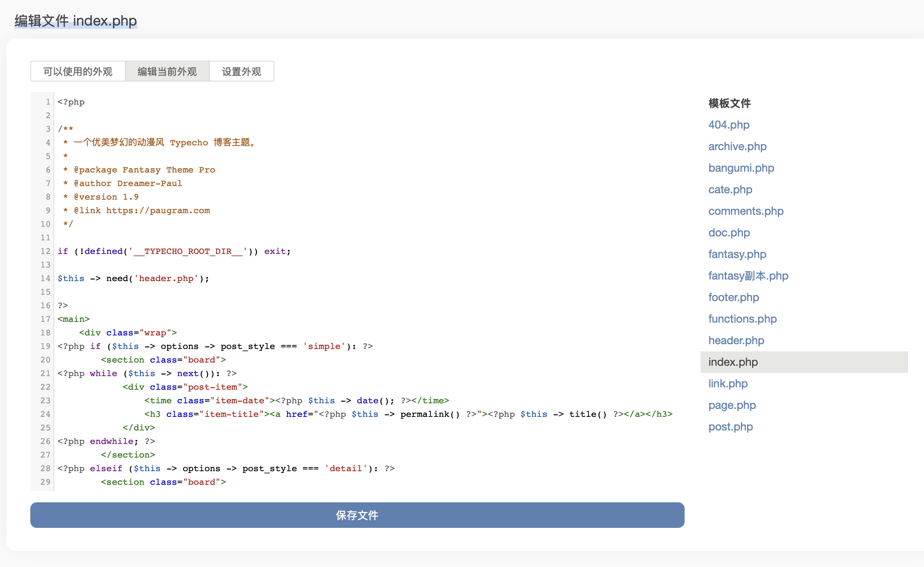
Task: Open doc.php template file
Action: pos(729,233)
